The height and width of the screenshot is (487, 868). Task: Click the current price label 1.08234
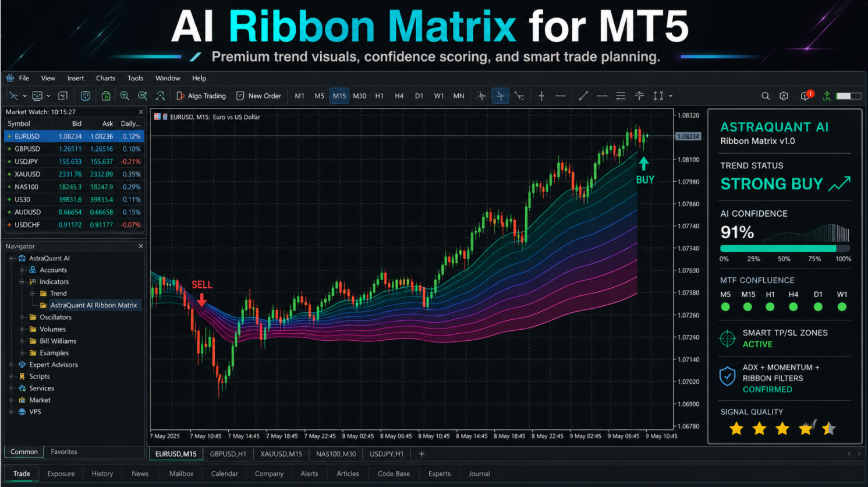[688, 136]
